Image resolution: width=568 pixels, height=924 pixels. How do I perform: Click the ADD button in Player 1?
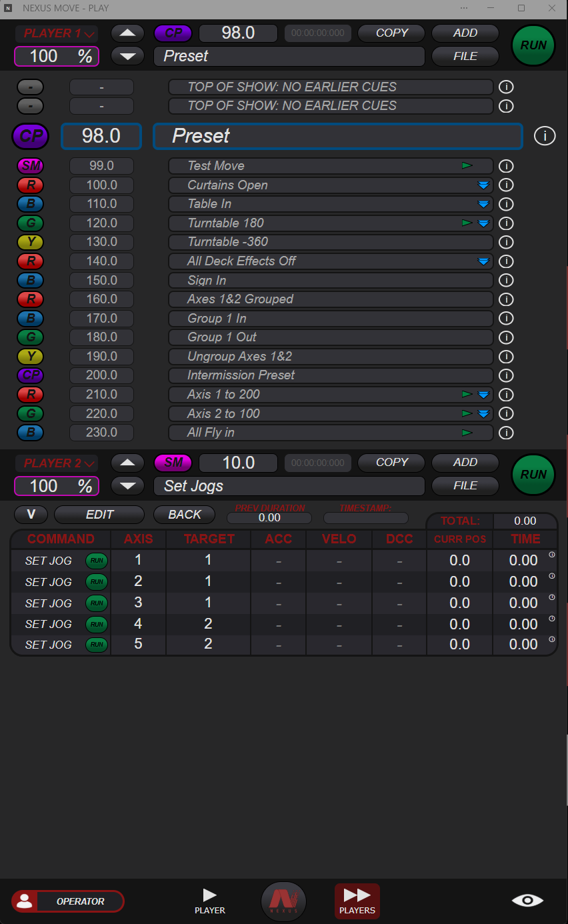coord(465,33)
